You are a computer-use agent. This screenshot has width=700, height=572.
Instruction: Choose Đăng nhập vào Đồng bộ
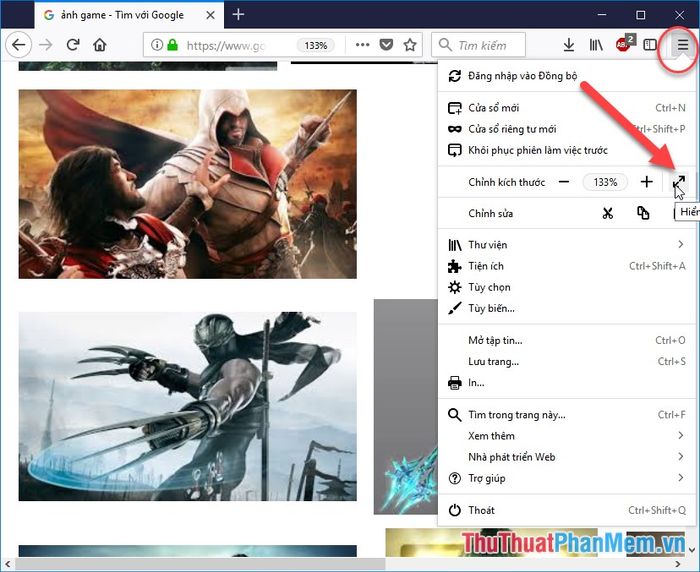(567, 76)
